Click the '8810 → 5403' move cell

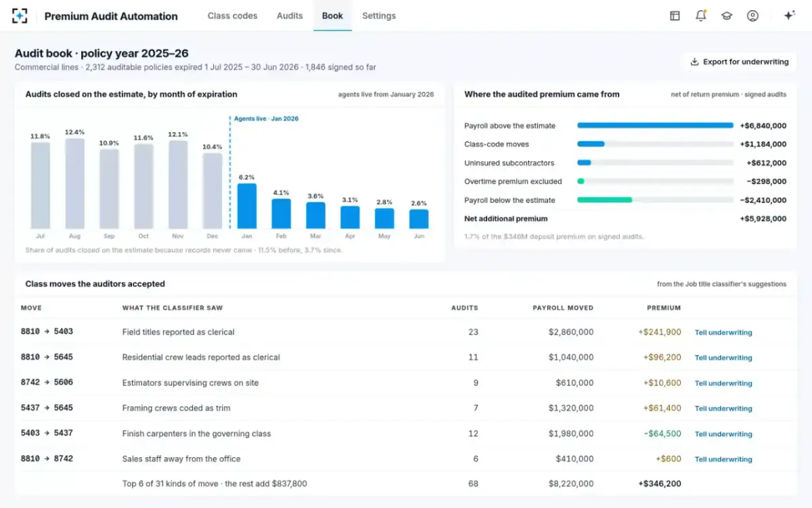coord(47,332)
